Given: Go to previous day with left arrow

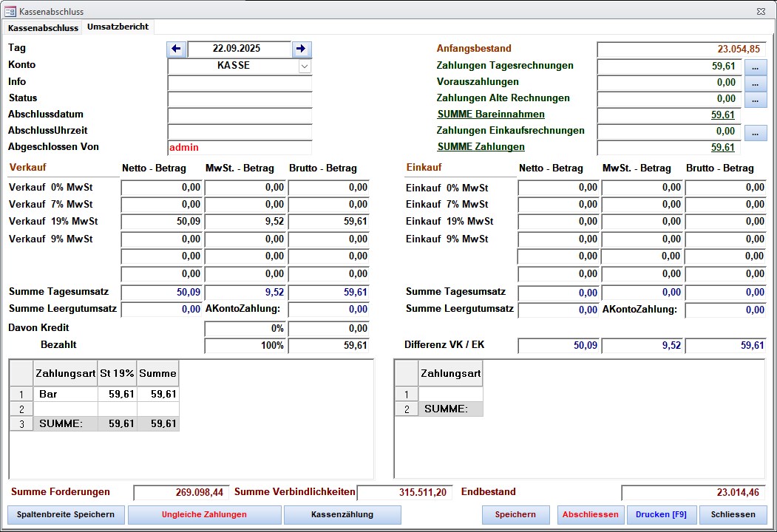Looking at the screenshot, I should coord(176,50).
